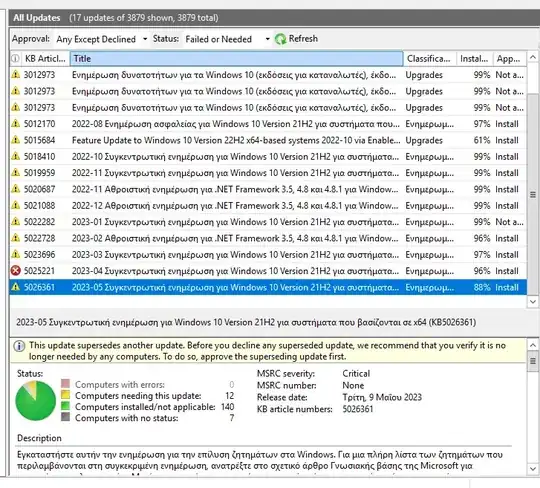Select the 2023-04 cumulative update title
This screenshot has height=488, width=540.
[236, 271]
